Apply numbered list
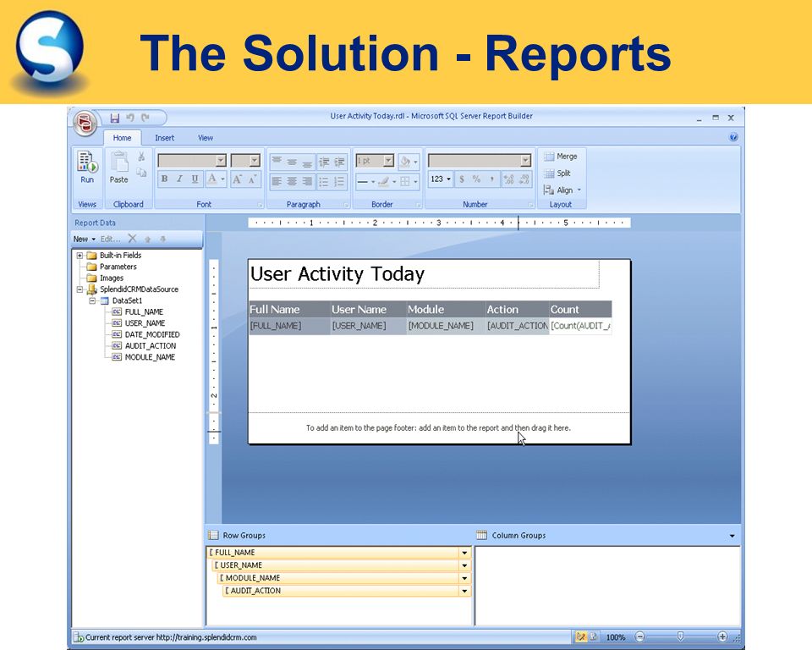This screenshot has height=650, width=812. [340, 181]
